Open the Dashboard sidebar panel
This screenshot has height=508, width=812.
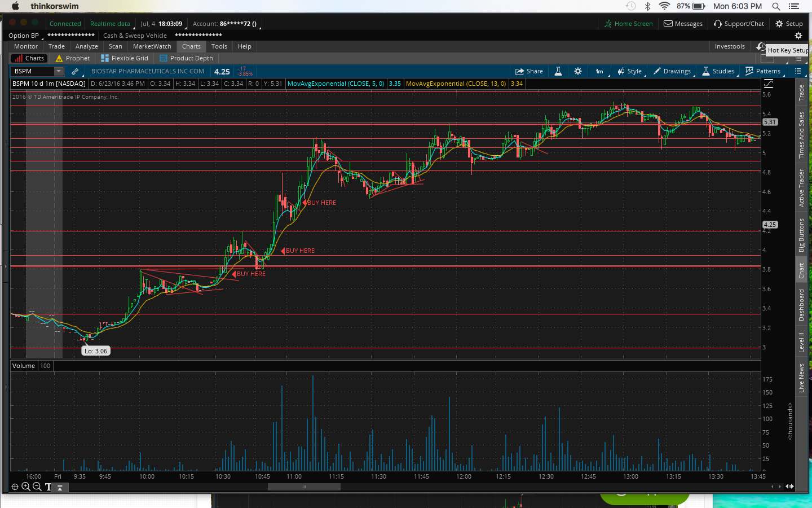(801, 305)
